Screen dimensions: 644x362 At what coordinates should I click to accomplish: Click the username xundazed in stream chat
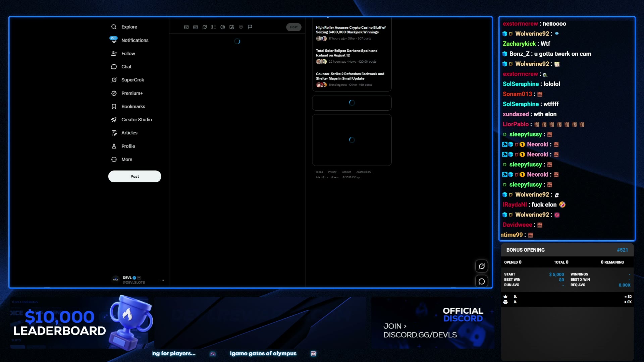point(516,114)
